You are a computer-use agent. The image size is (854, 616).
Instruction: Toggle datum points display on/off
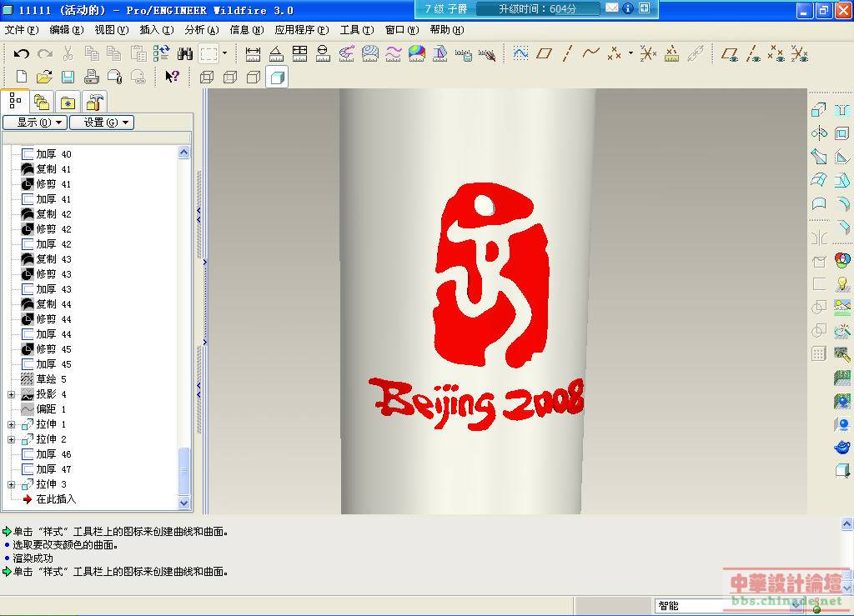[x=776, y=53]
